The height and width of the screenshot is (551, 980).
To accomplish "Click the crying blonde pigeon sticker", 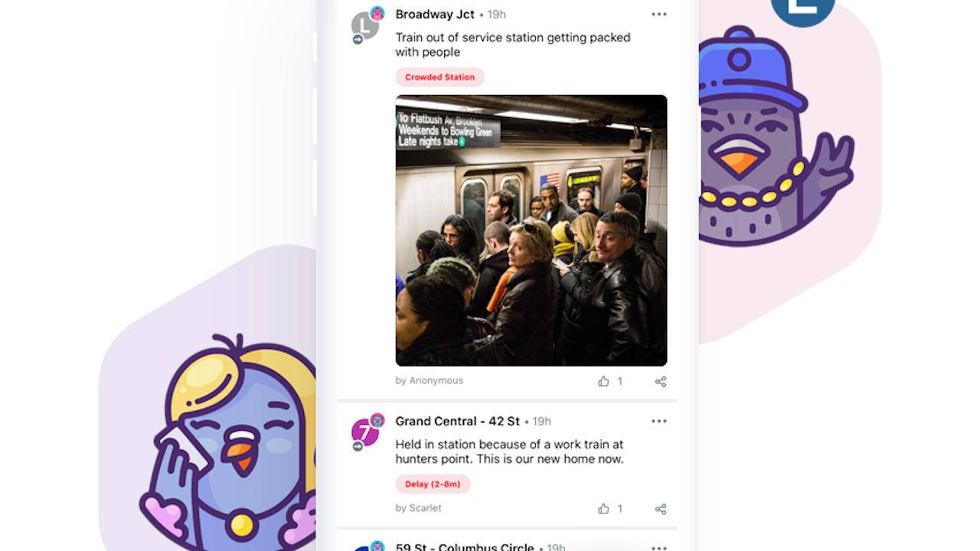I will tap(230, 444).
